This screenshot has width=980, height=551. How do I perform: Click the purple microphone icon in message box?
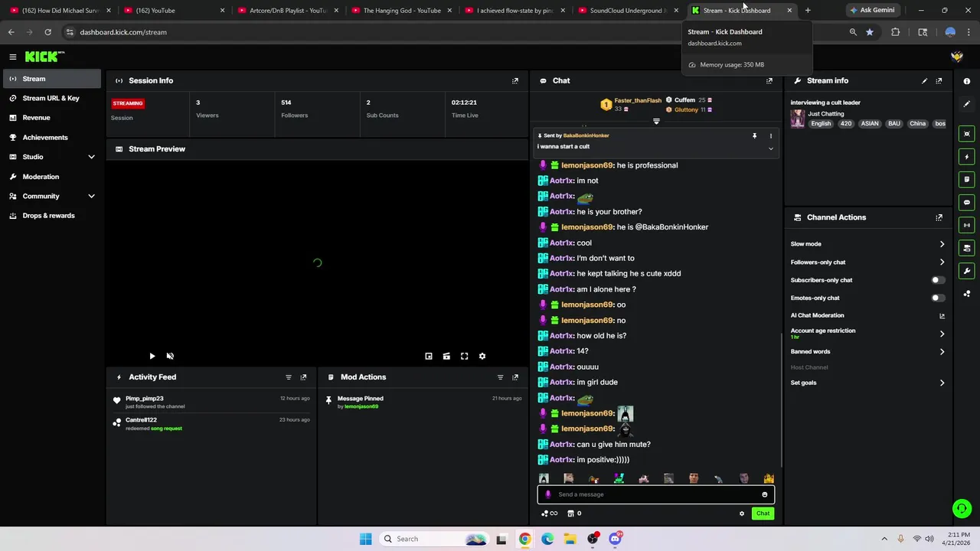tap(547, 494)
